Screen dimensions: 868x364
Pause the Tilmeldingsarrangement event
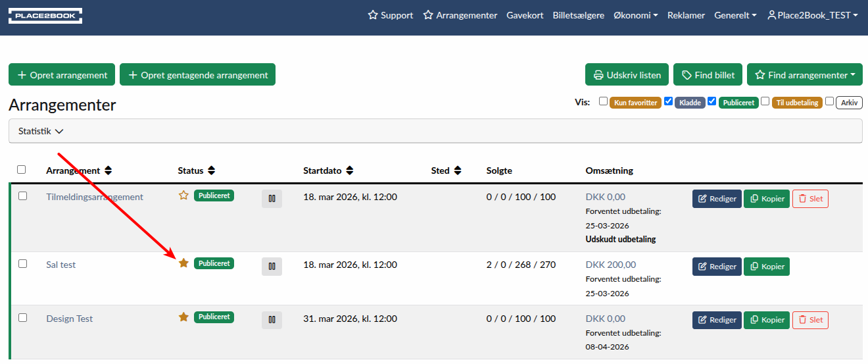[272, 199]
